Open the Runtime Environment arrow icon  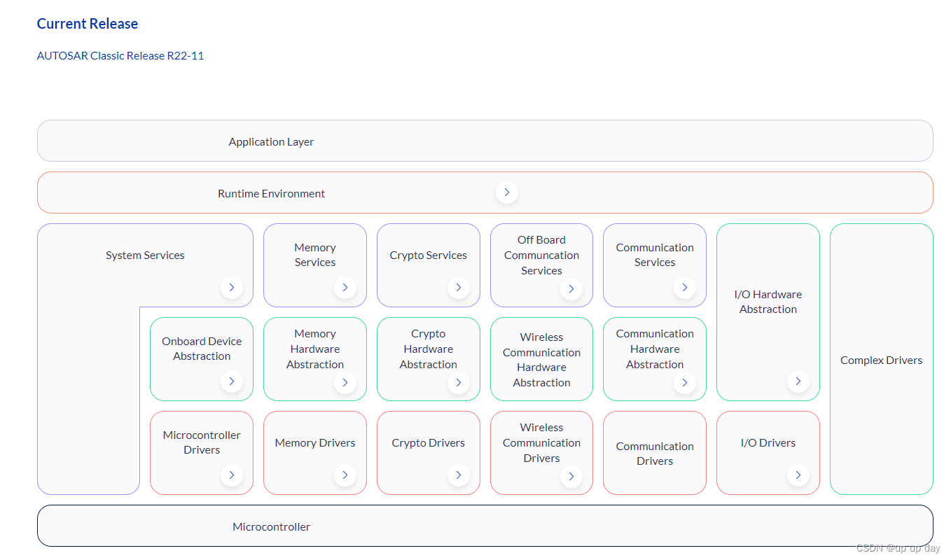pos(507,192)
